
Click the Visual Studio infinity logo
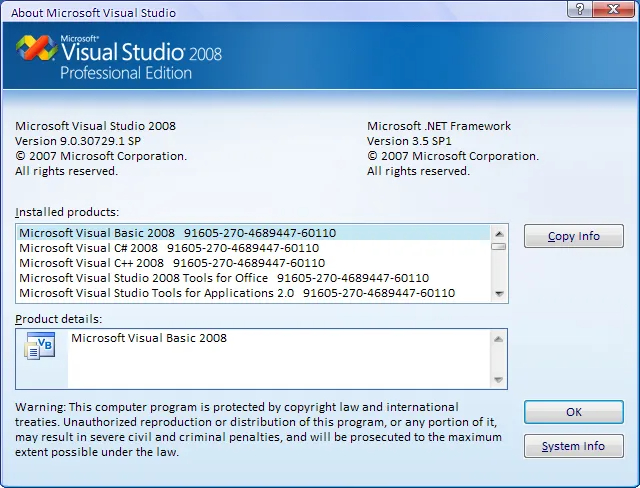(x=36, y=48)
